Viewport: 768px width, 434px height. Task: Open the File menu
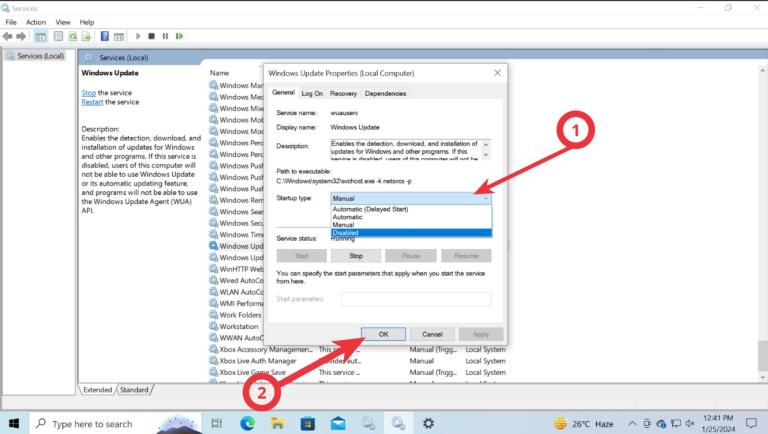(x=11, y=22)
